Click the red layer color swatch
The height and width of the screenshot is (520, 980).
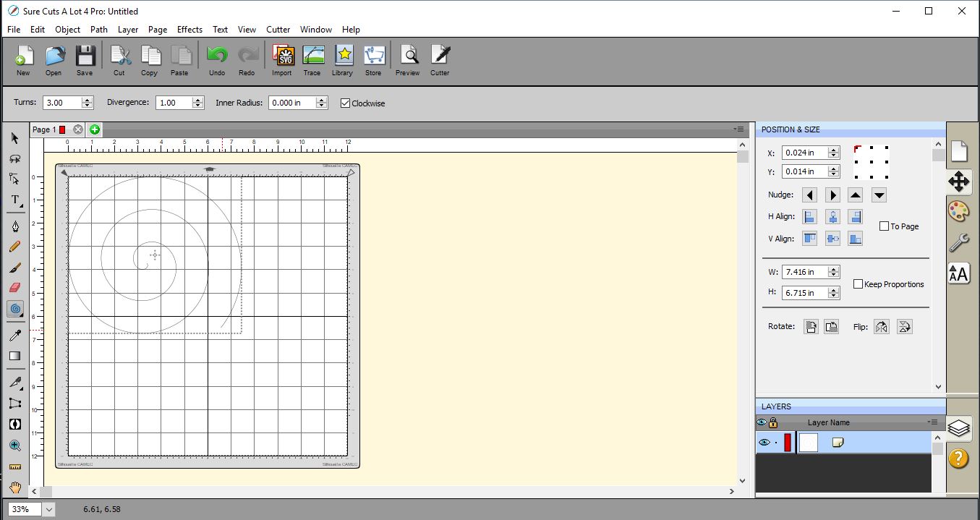[x=788, y=443]
